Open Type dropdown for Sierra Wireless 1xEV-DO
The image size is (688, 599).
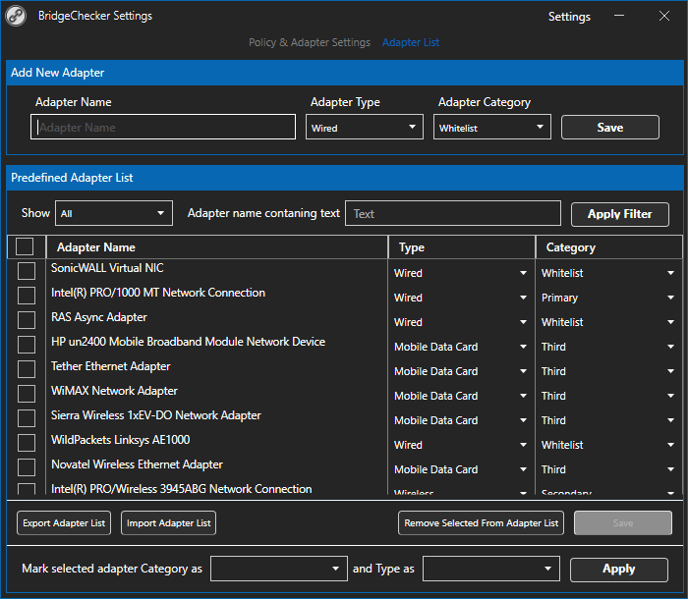(x=461, y=420)
